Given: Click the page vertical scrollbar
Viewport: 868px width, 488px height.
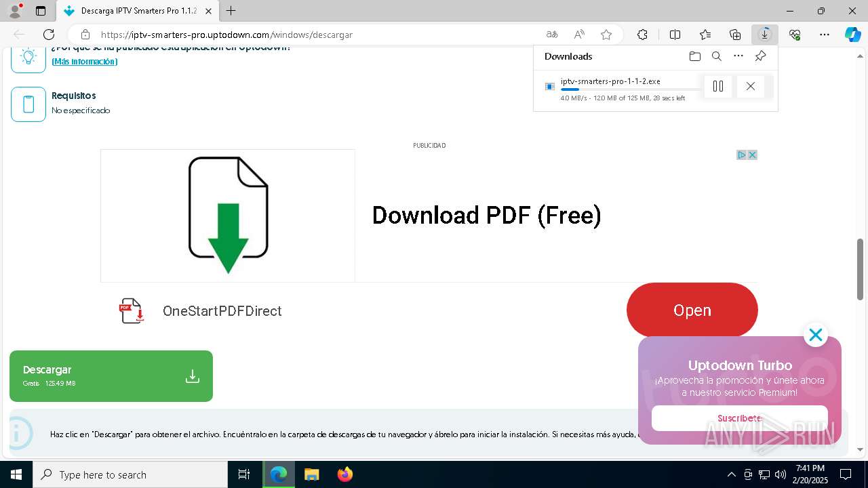Looking at the screenshot, I should pyautogui.click(x=860, y=269).
